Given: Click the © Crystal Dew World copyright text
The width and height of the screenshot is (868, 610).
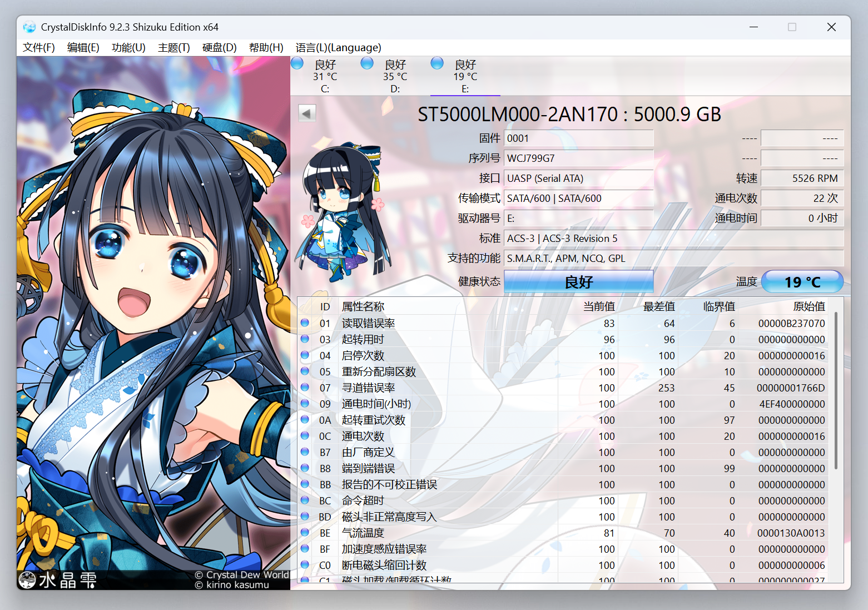Looking at the screenshot, I should [242, 574].
